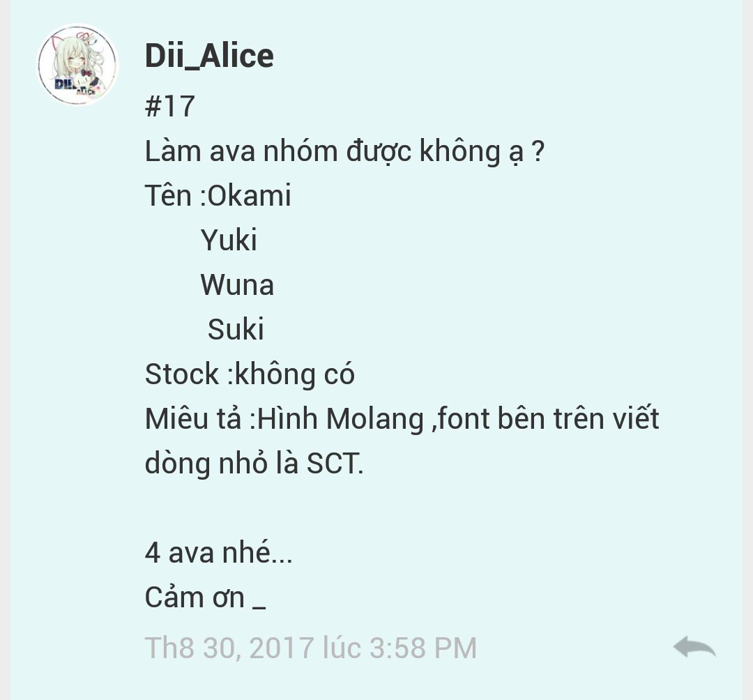Tap the 'Cảm ơn _' line

click(x=206, y=598)
